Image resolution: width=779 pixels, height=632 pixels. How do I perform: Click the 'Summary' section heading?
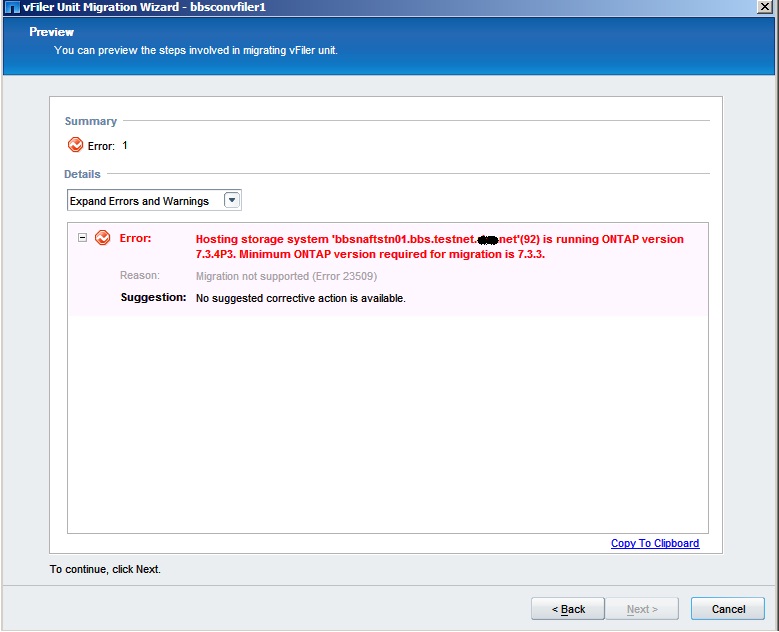tap(91, 121)
